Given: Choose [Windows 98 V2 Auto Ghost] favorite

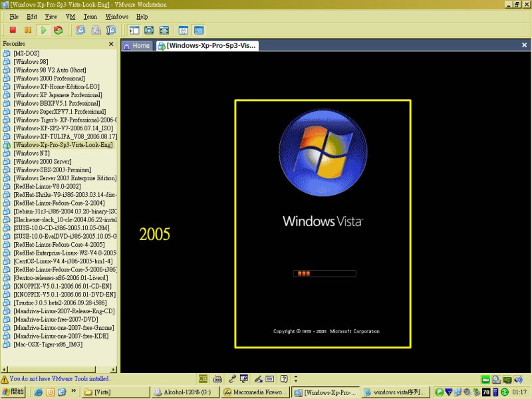Looking at the screenshot, I should [x=50, y=70].
